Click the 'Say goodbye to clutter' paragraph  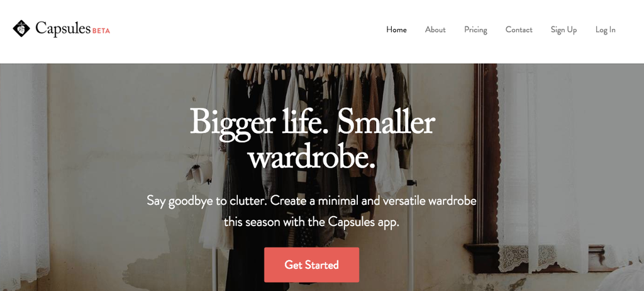312,212
